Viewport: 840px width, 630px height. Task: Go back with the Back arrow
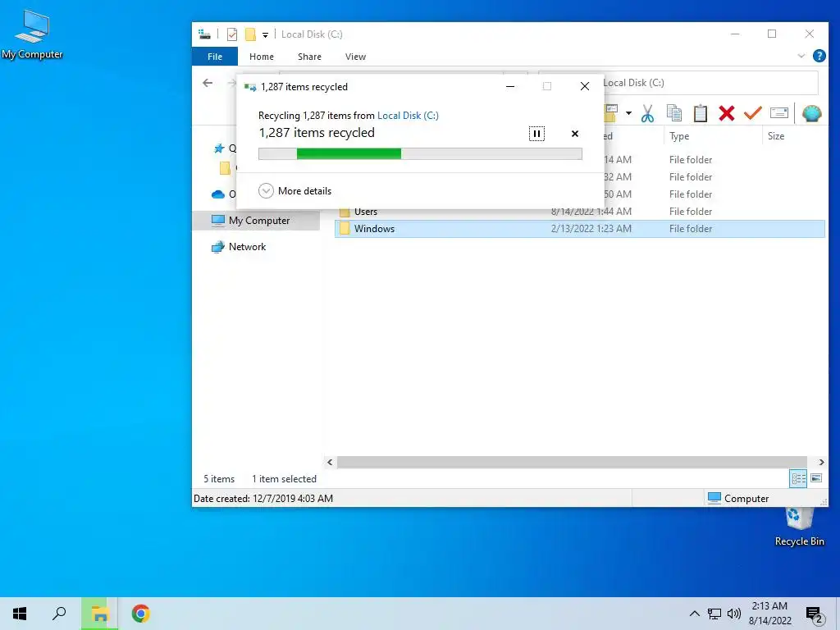(x=208, y=83)
